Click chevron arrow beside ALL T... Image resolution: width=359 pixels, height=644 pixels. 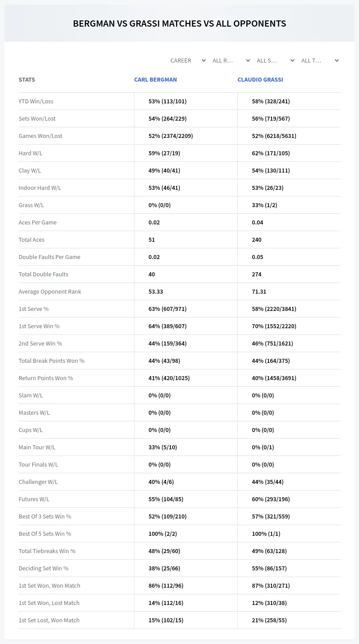[336, 60]
